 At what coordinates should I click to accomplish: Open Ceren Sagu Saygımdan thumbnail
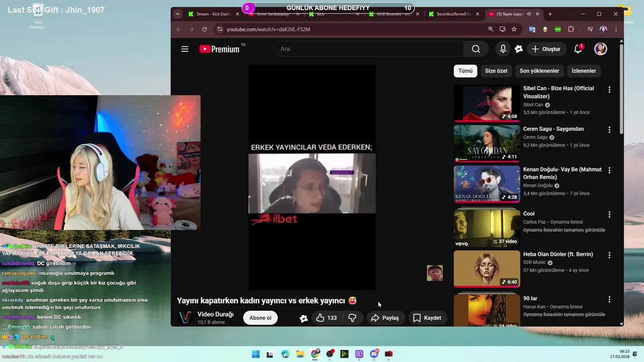tap(487, 143)
